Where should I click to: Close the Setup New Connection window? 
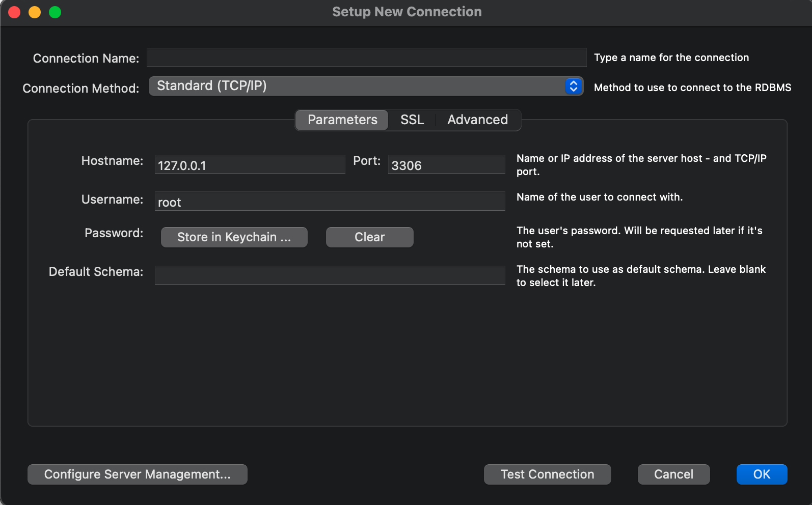click(14, 12)
